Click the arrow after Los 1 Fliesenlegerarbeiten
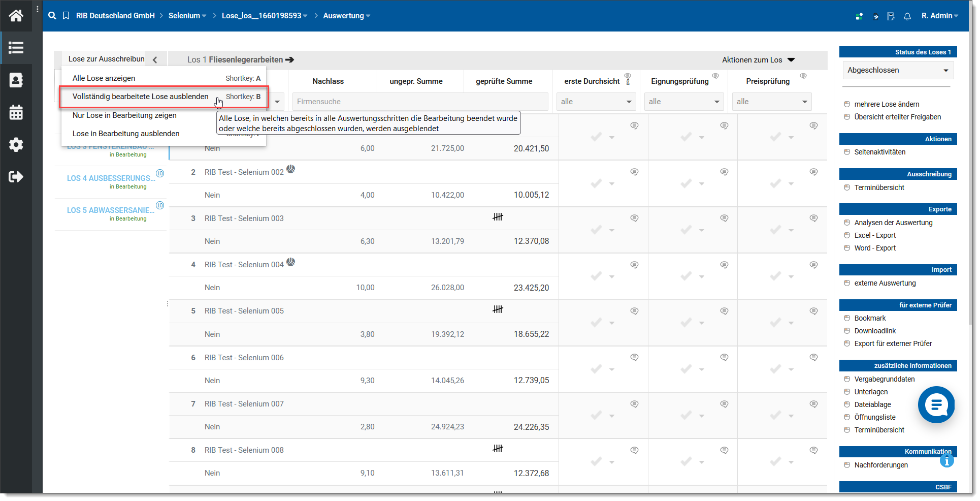Viewport: 980px width, 501px height. tap(290, 60)
